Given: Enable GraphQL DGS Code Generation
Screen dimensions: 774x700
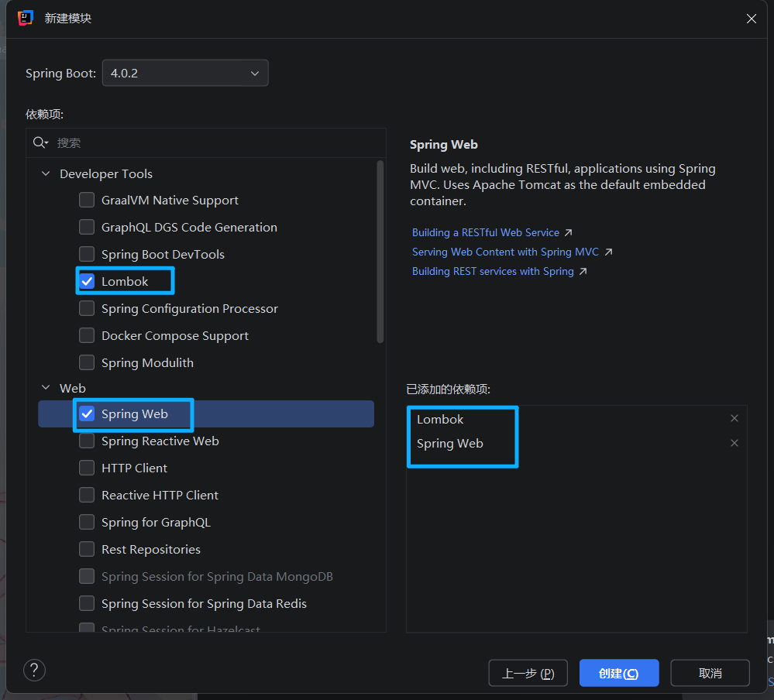Looking at the screenshot, I should 87,228.
